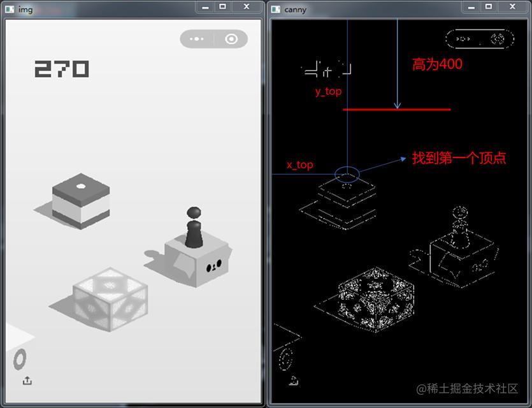Open the three-dots menu in img window

point(197,39)
